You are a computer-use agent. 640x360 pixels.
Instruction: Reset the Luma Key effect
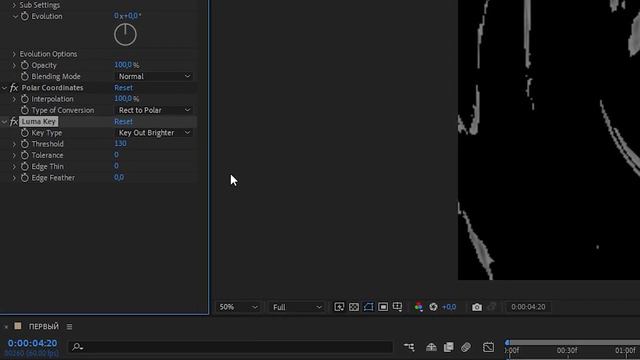coord(123,122)
